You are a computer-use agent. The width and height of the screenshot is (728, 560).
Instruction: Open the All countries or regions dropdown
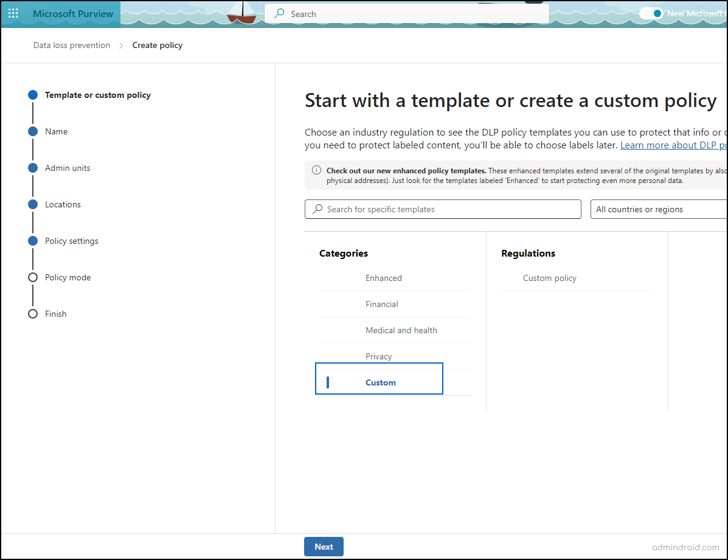658,209
